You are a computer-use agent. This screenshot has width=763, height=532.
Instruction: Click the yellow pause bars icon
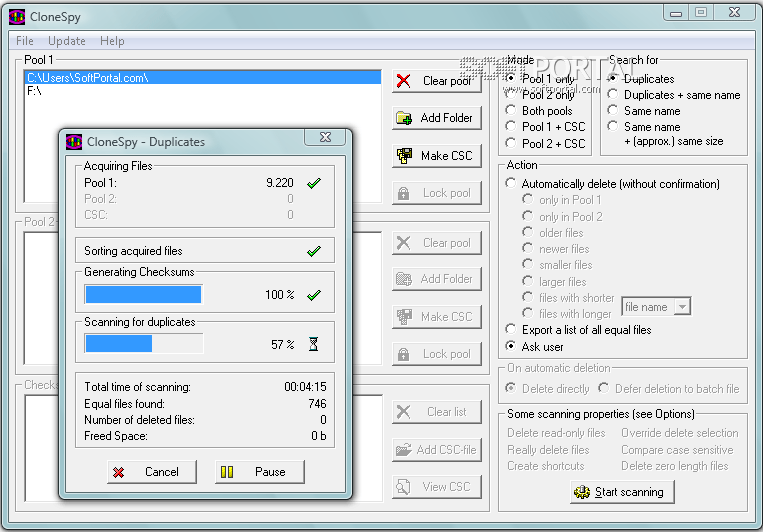[227, 472]
